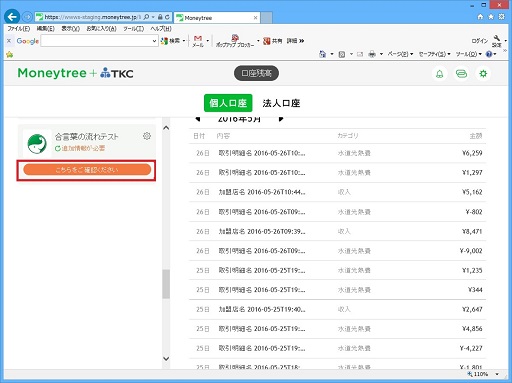Click the printer icon in command bar

(x=372, y=54)
